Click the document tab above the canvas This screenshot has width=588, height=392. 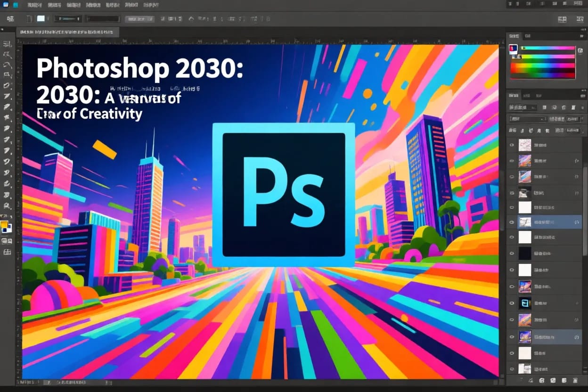[68, 32]
